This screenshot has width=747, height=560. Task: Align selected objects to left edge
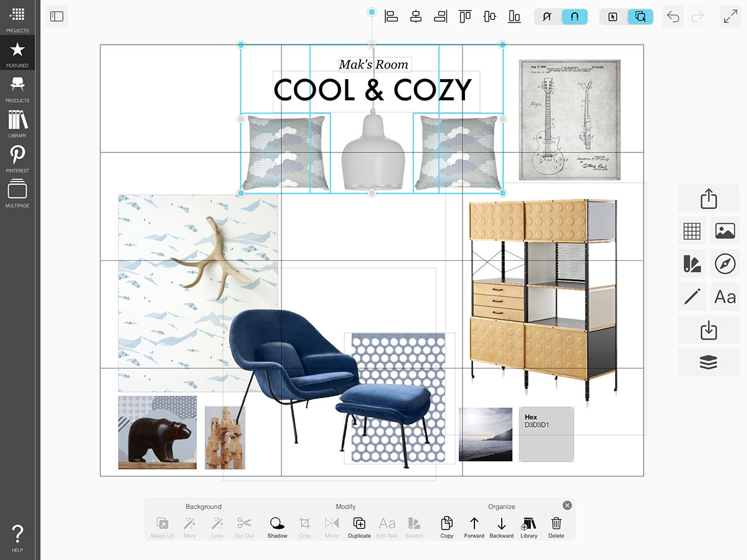pos(391,17)
